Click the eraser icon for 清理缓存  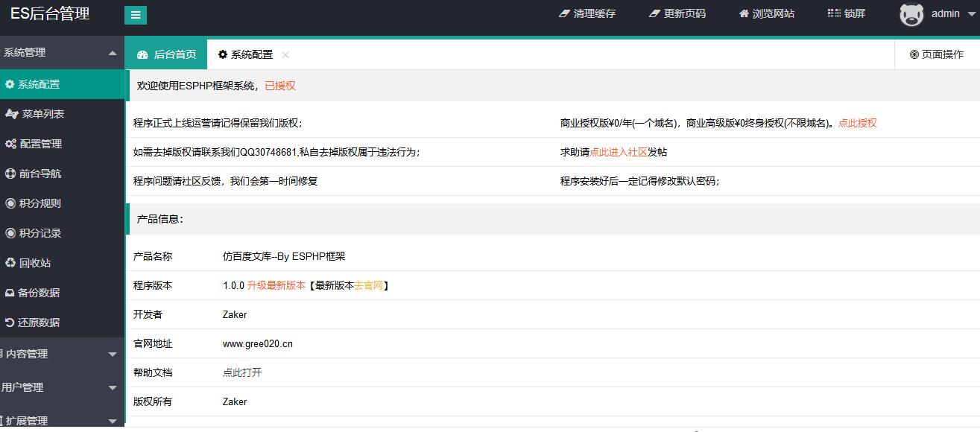(564, 13)
